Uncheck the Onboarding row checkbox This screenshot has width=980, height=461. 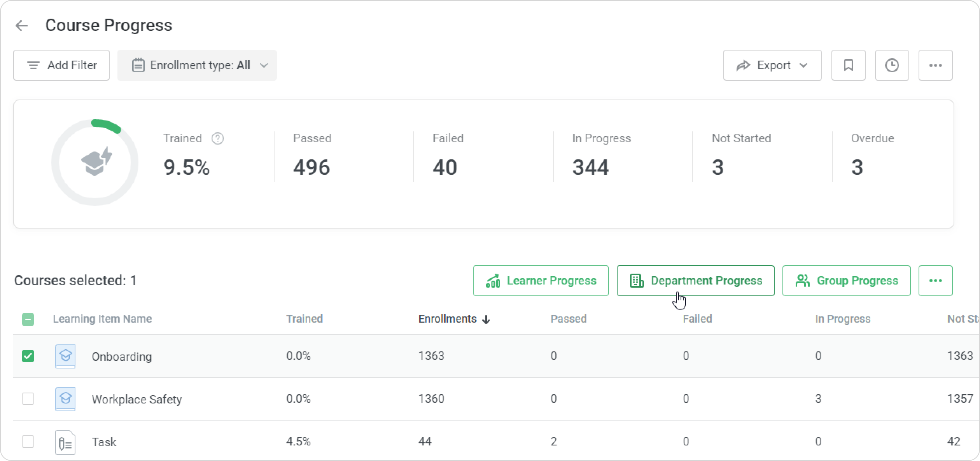pyautogui.click(x=28, y=356)
